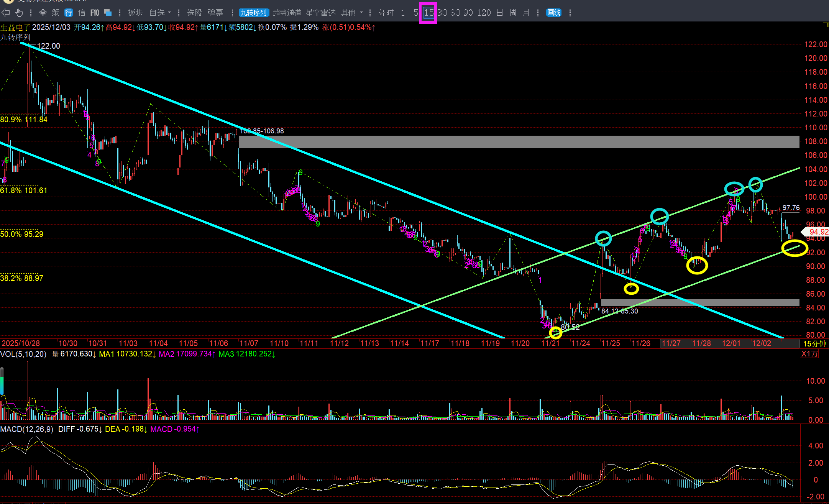829x504 pixels.
Task: Click the 选股 stock picker button
Action: click(194, 13)
